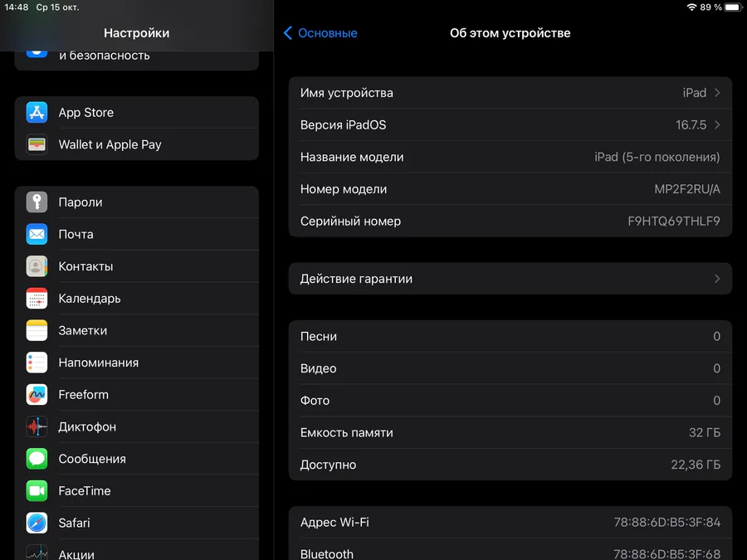This screenshot has height=560, width=747.
Task: Tap the device name value iPad
Action: coord(694,92)
